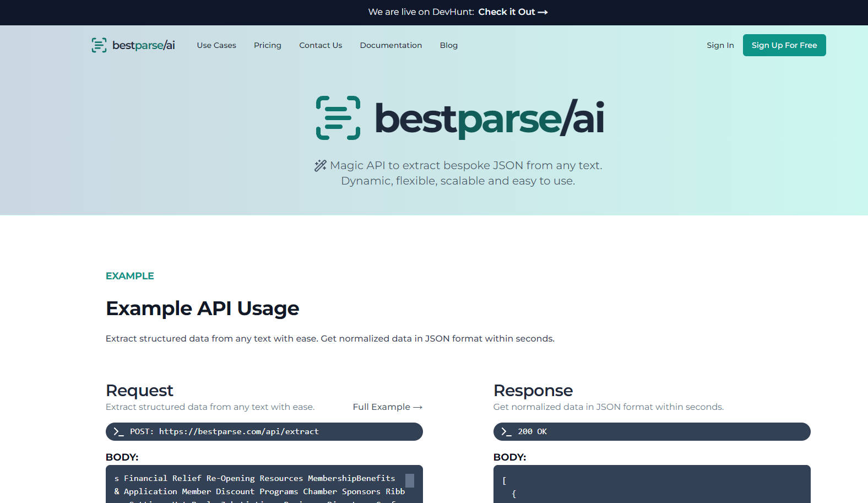Select the POST endpoint URL text
Screen dimensions: 868x503
(x=239, y=431)
